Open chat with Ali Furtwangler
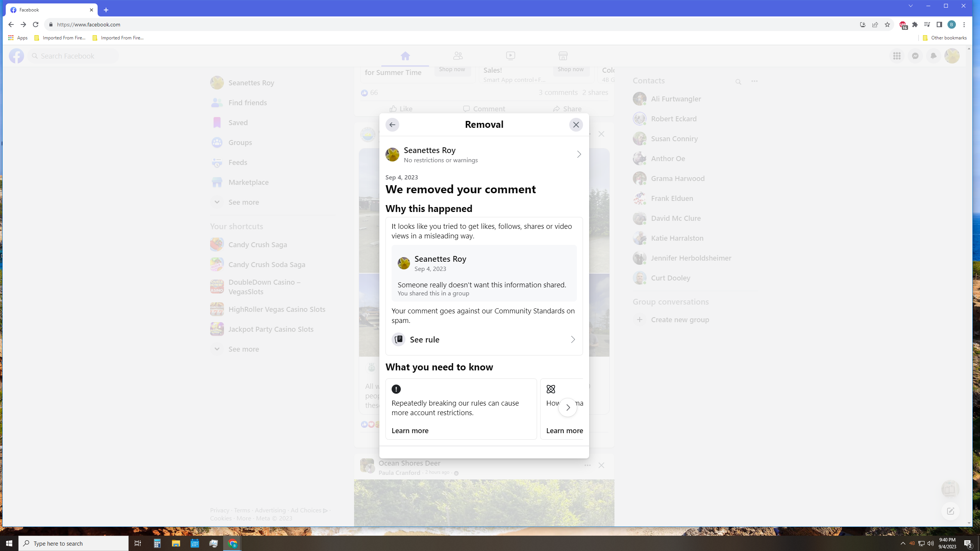This screenshot has width=980, height=551. coord(695,99)
